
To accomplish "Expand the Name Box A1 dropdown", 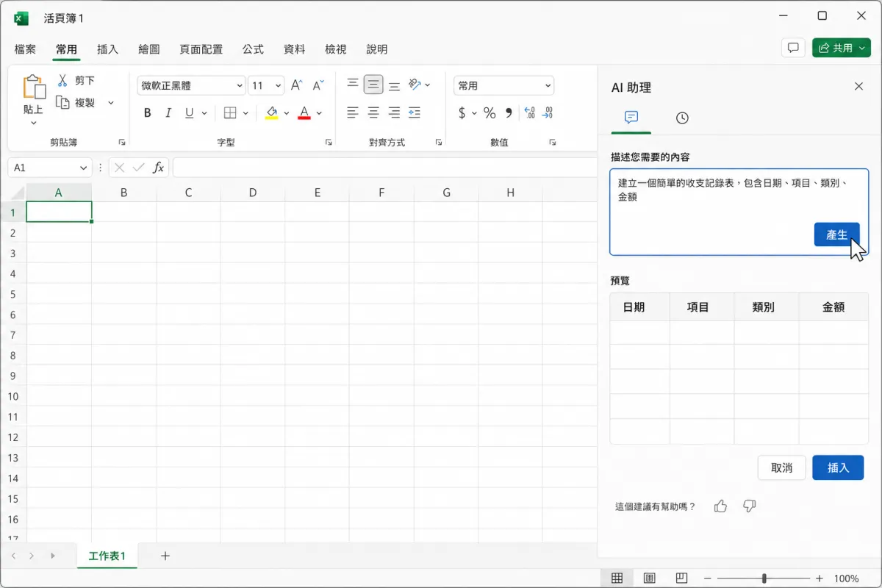I will pos(85,168).
